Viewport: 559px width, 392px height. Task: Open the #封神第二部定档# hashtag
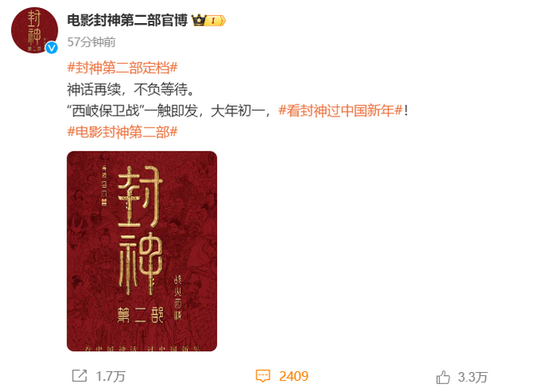click(x=122, y=67)
